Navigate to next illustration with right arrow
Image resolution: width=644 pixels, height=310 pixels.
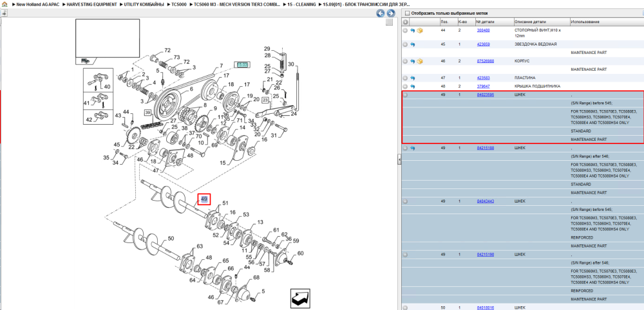pos(391,13)
